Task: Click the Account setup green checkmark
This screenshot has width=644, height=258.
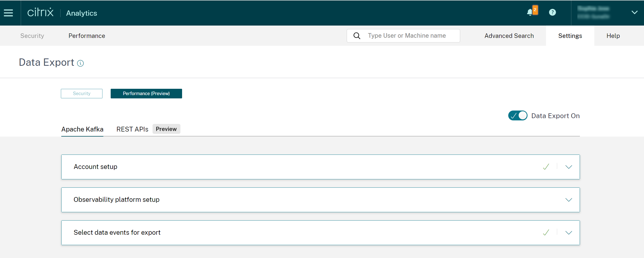Action: coord(546,167)
